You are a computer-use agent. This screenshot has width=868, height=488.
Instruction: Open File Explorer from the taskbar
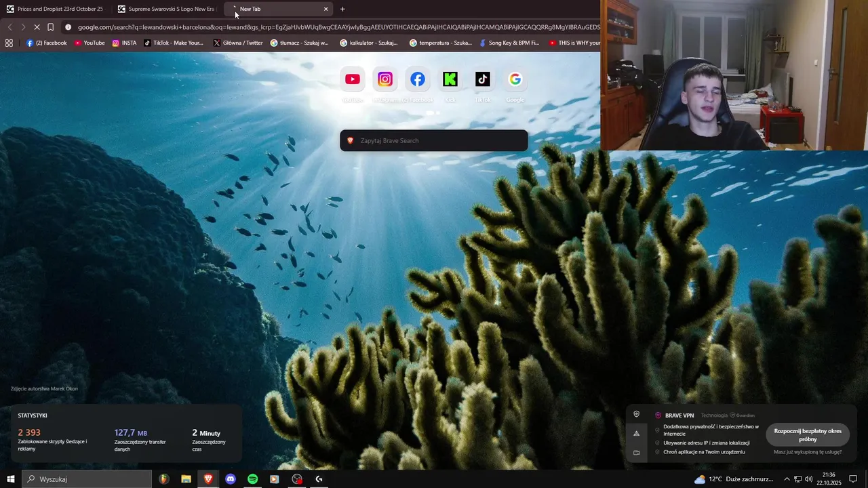186,479
